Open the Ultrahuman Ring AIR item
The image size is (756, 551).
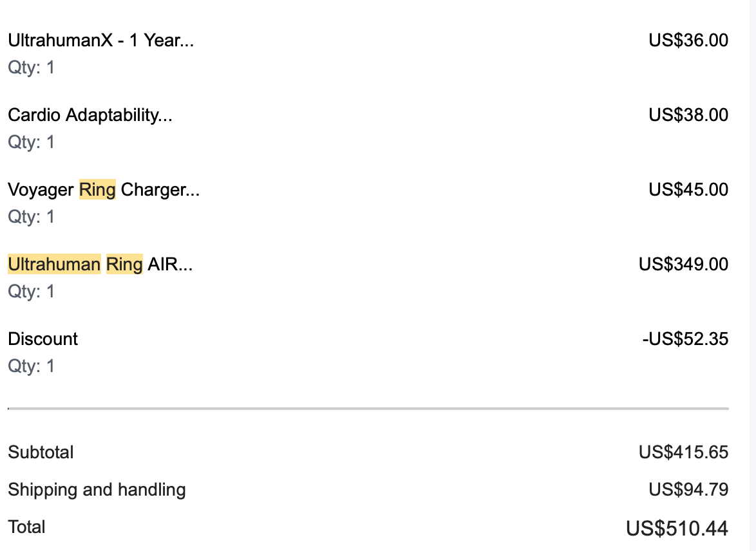100,265
